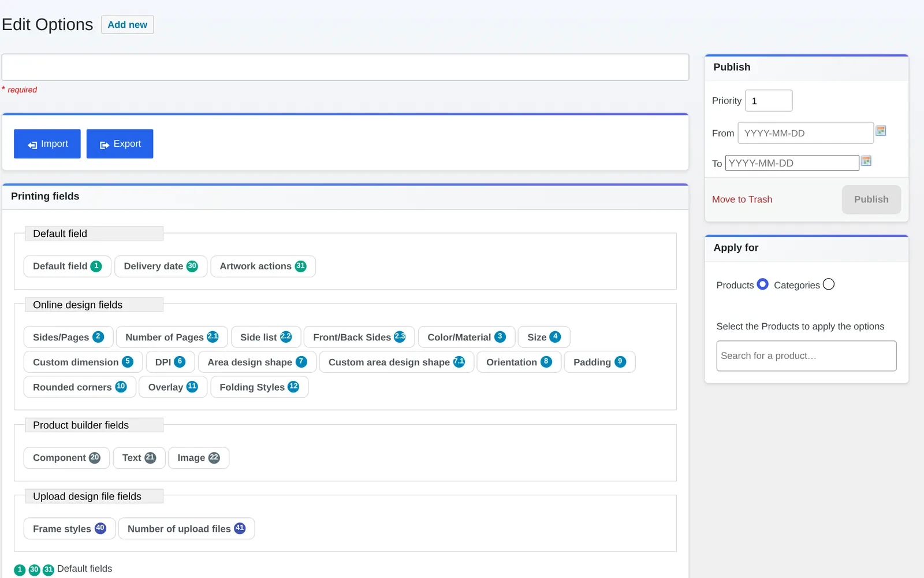Add the Folding Styles field
This screenshot has width=924, height=578.
point(259,387)
